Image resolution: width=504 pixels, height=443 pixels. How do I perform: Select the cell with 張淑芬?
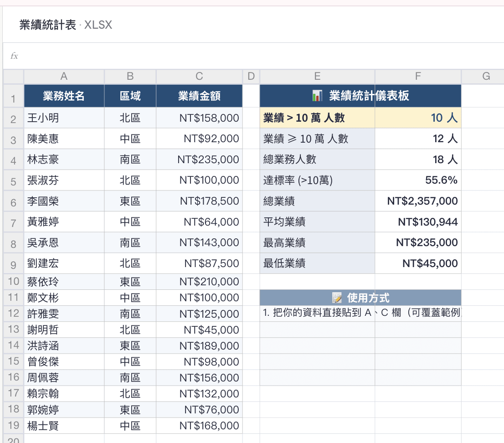[x=64, y=180]
